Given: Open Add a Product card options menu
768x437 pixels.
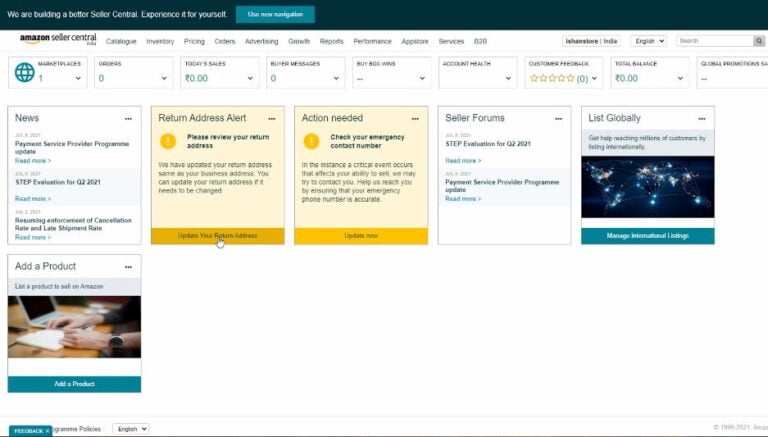Looking at the screenshot, I should pyautogui.click(x=128, y=267).
